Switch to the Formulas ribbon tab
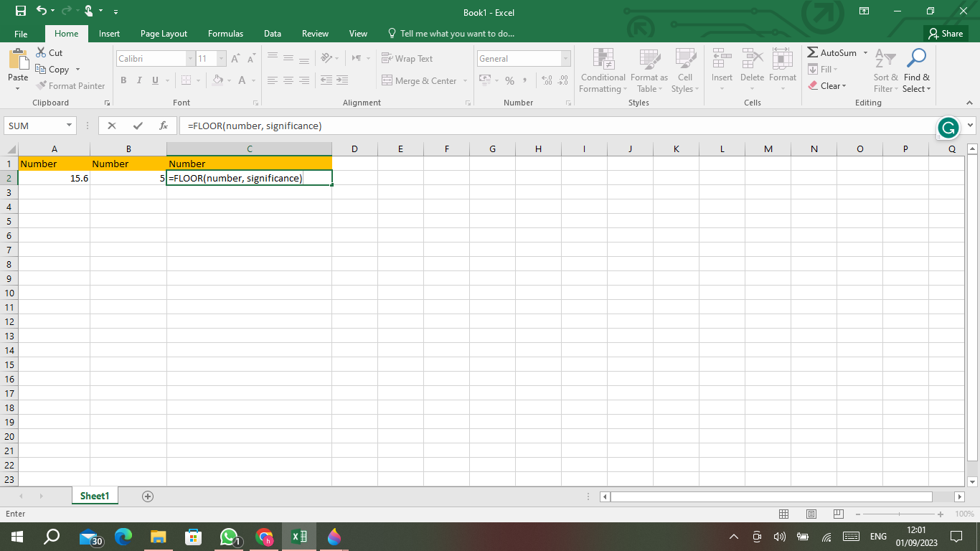The width and height of the screenshot is (980, 551). click(225, 34)
